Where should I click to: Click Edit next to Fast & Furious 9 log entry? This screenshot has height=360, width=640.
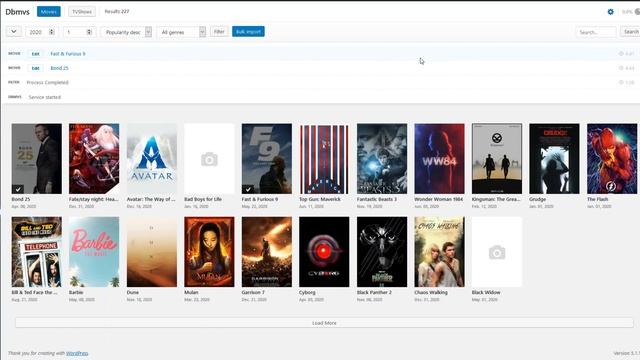36,54
